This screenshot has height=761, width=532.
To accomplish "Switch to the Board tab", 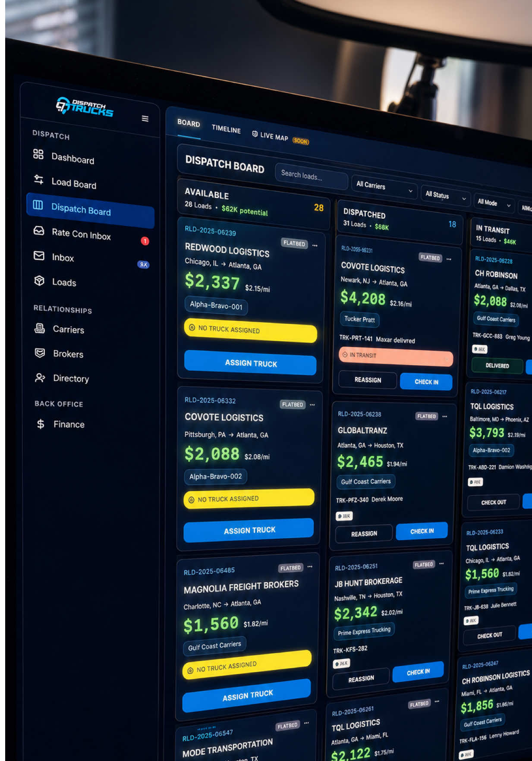I will point(189,123).
